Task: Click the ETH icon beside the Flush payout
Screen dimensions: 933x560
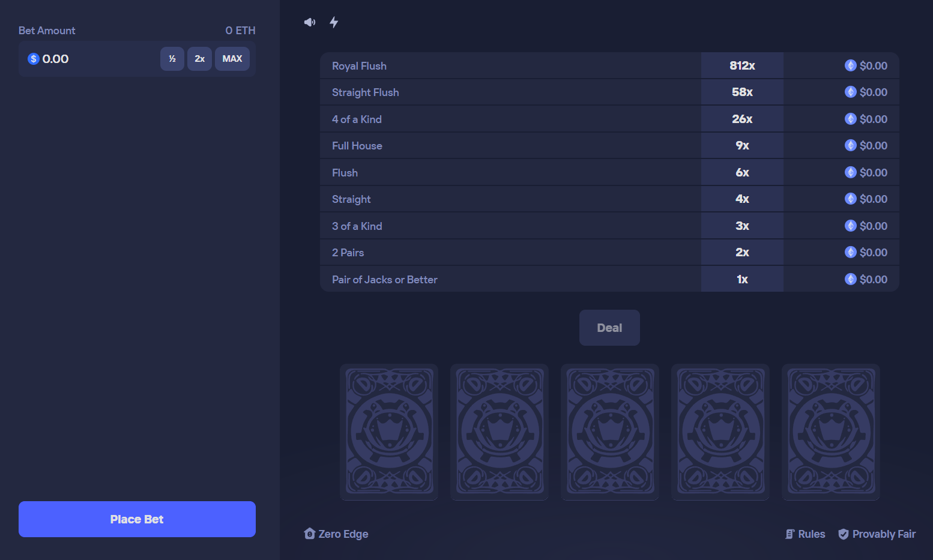Action: tap(850, 172)
